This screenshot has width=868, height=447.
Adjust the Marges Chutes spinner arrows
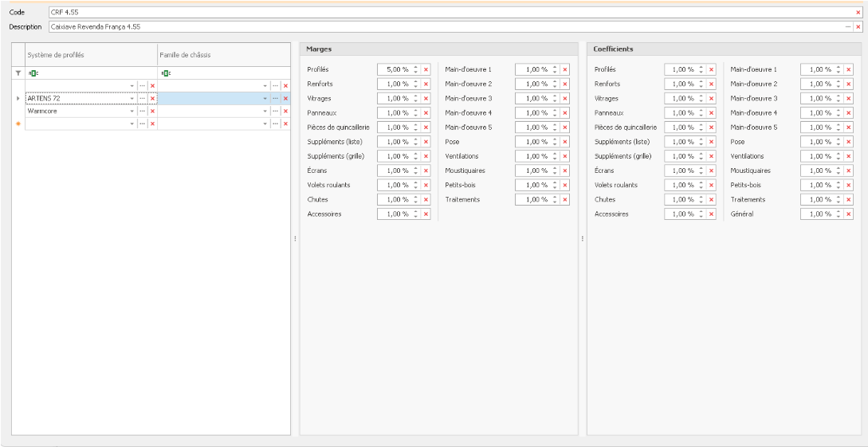416,199
